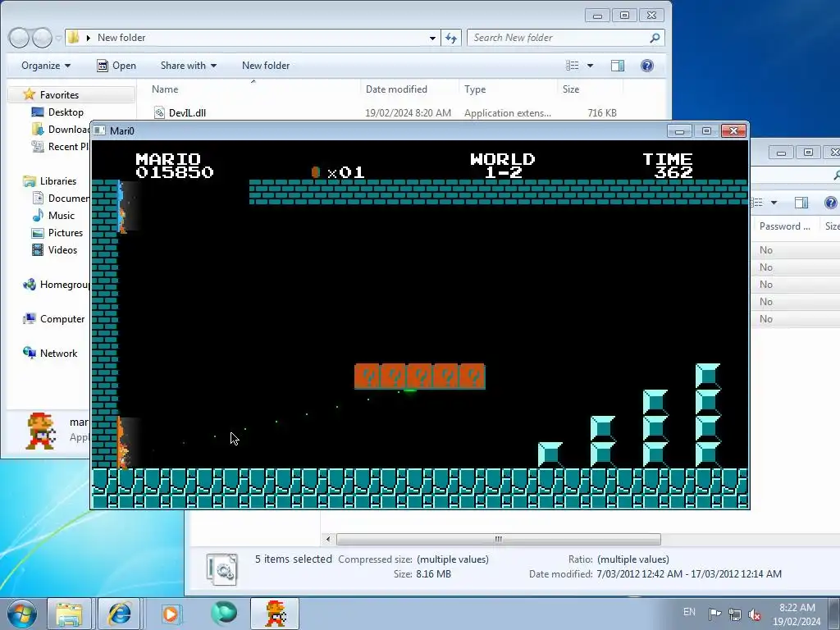This screenshot has height=630, width=840.
Task: Minimize the New folder Explorer window
Action: (597, 16)
